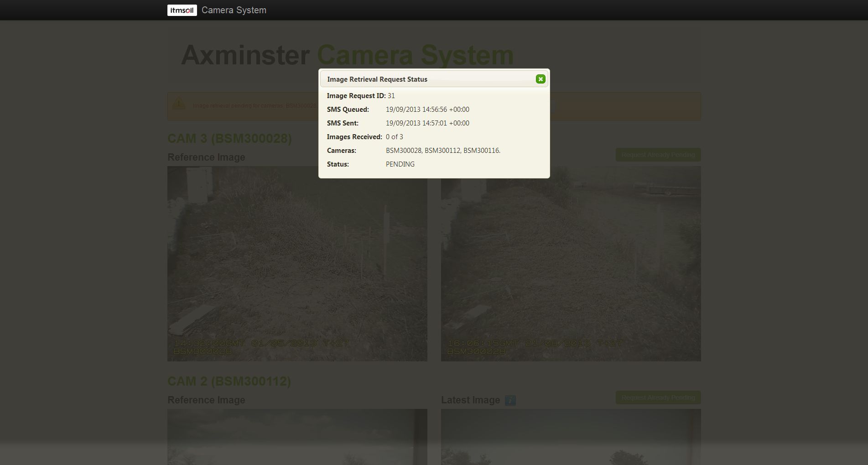
Task: Open the CAM 2 reference image
Action: [297, 436]
